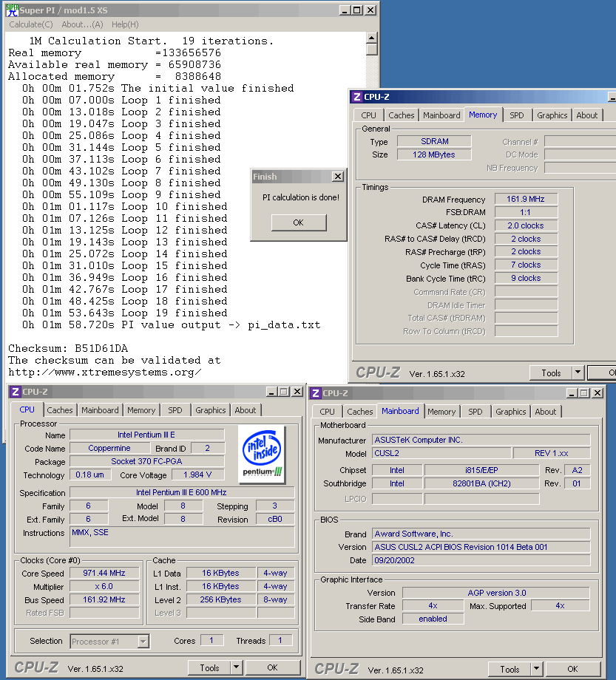
Task: Select Caches tab in motherboard CPU-Z window
Action: [360, 412]
